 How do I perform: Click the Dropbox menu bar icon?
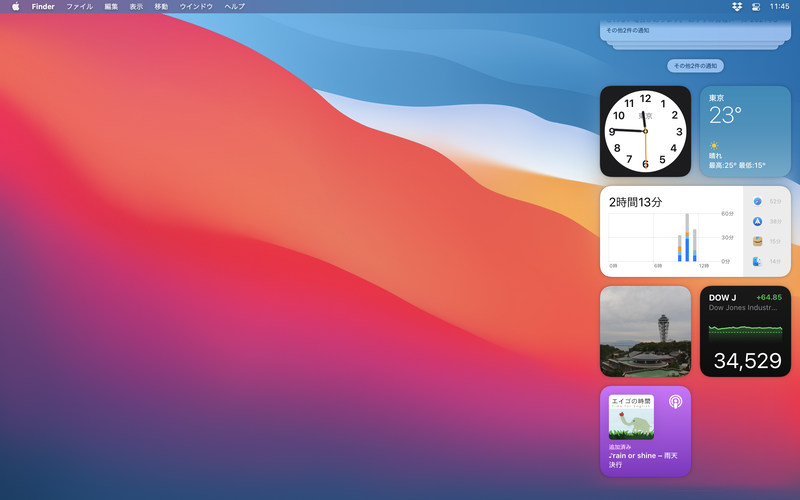pos(737,7)
